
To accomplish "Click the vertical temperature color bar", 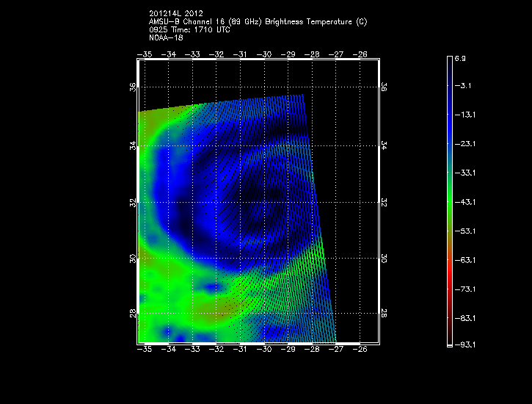I will [450, 201].
